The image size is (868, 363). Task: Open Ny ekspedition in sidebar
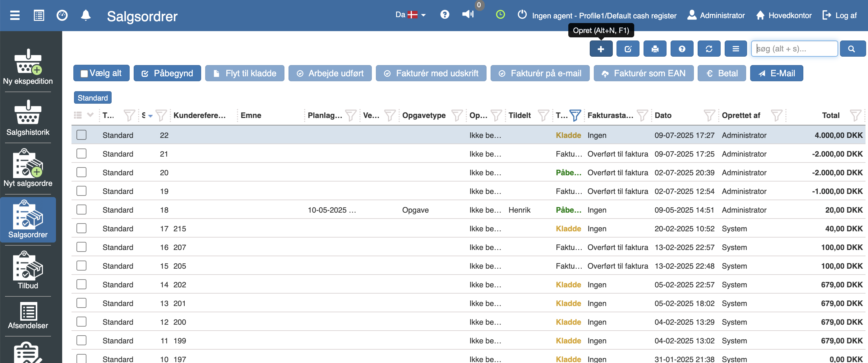point(28,67)
